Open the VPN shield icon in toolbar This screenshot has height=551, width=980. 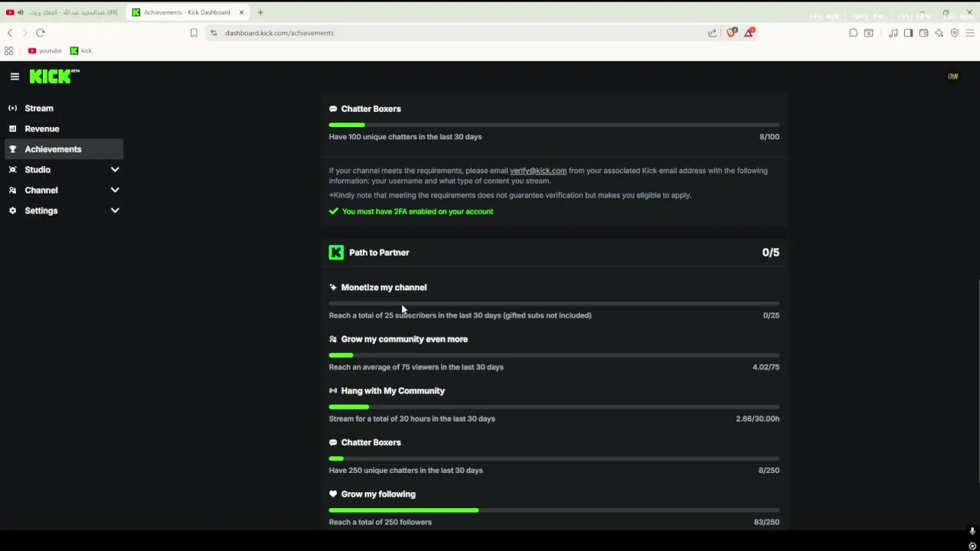pos(954,33)
